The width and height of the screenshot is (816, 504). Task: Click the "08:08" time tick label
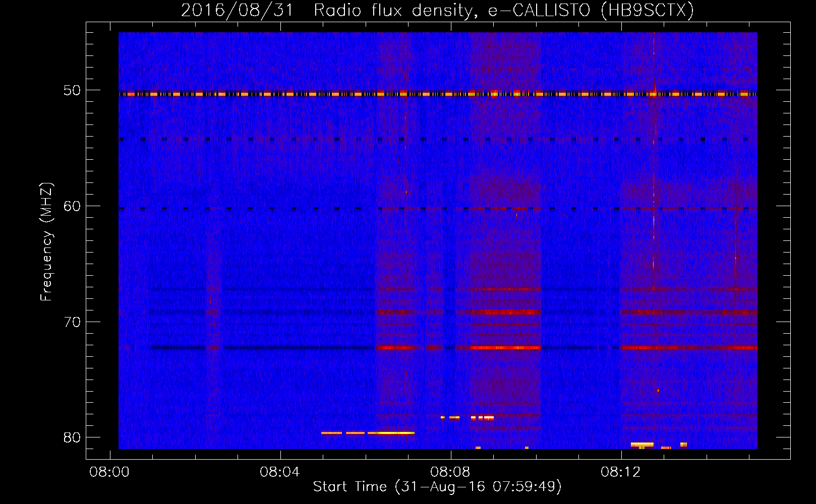[450, 472]
